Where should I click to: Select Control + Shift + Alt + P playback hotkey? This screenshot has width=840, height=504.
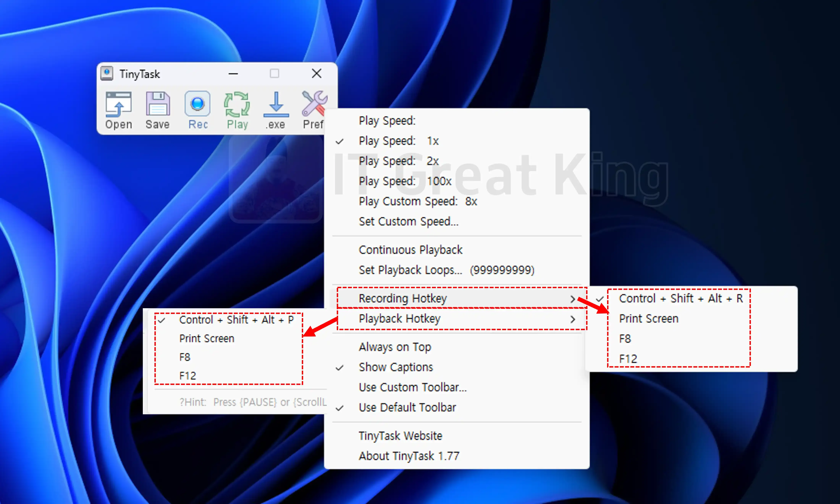pyautogui.click(x=237, y=320)
